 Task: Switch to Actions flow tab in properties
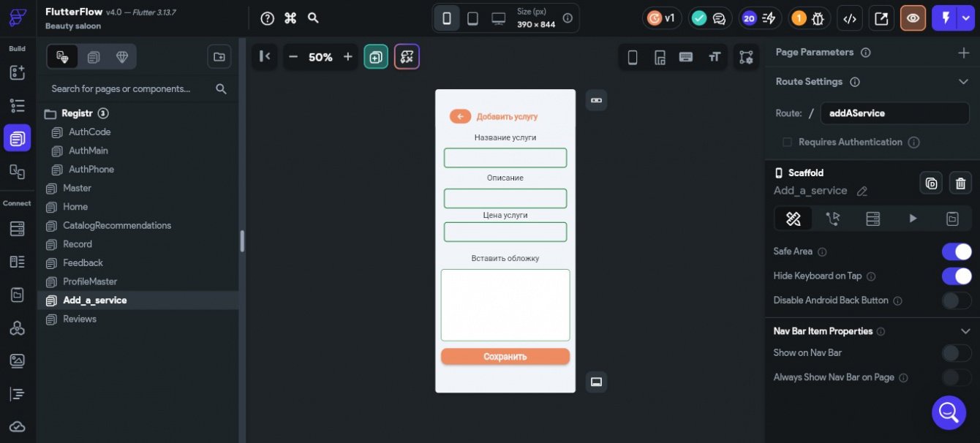[x=833, y=219]
